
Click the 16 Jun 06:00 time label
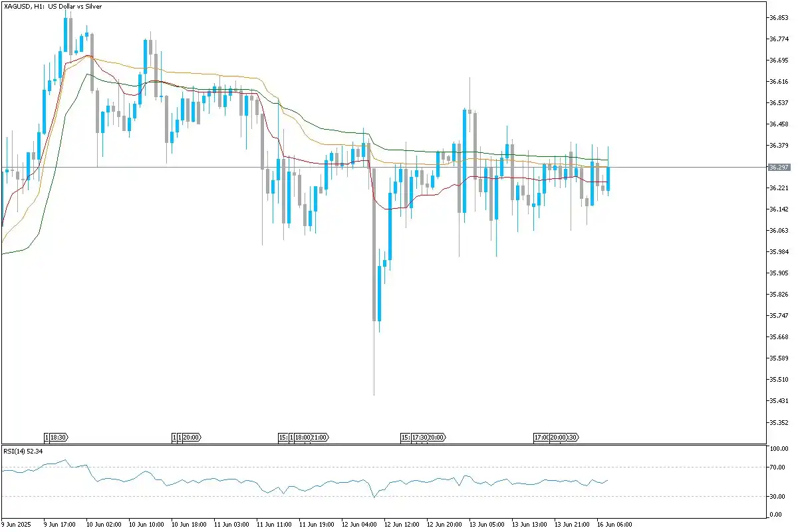point(613,525)
